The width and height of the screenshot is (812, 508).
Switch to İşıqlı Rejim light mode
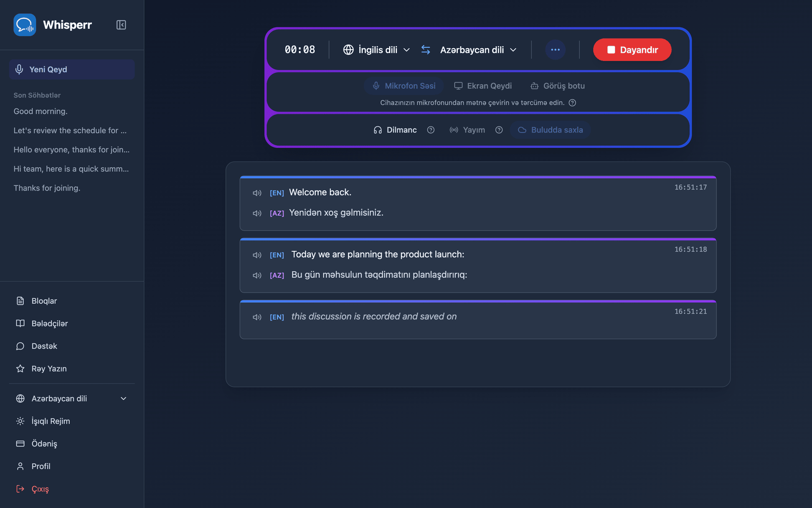(x=72, y=421)
